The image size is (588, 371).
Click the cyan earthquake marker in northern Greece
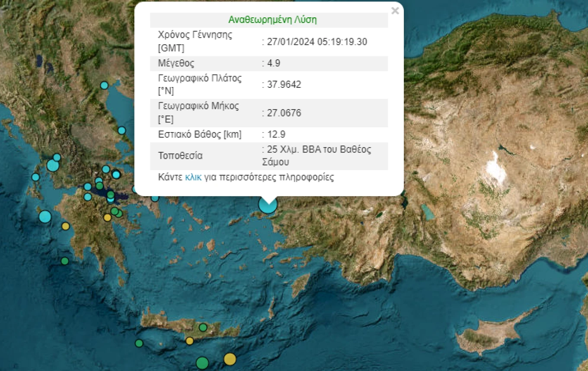pyautogui.click(x=104, y=85)
